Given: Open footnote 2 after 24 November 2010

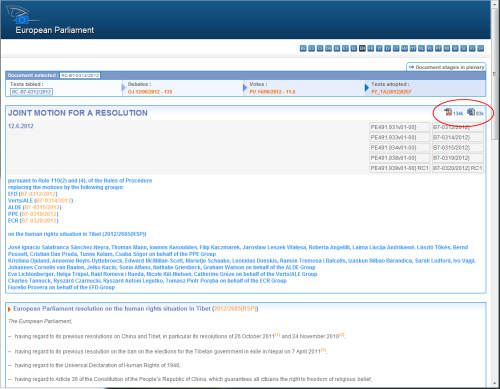Looking at the screenshot, I should click(x=341, y=335).
